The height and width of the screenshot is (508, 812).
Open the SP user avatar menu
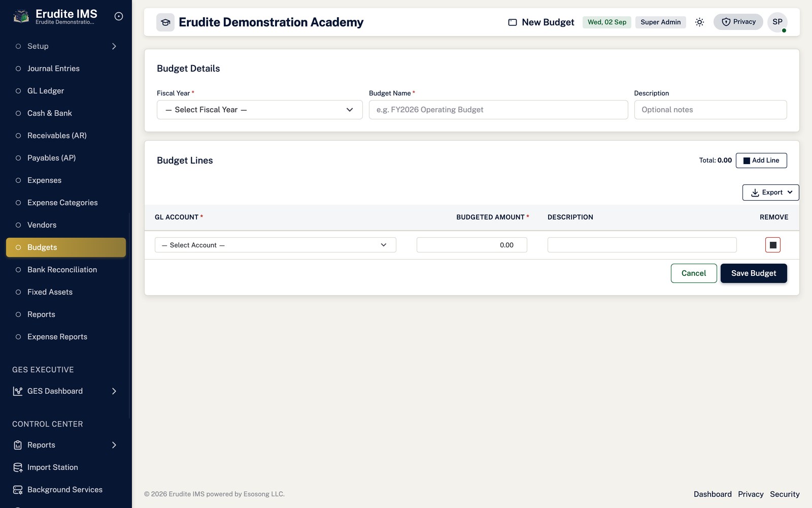(777, 22)
